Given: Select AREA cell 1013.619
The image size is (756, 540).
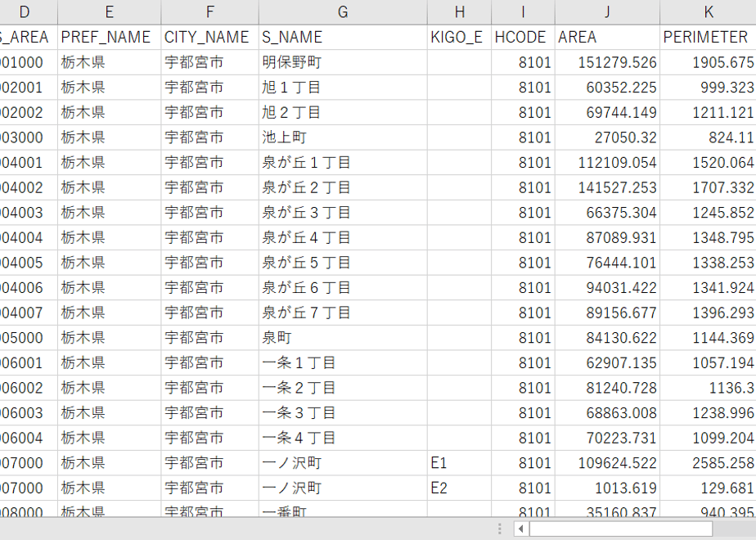Looking at the screenshot, I should [x=607, y=488].
